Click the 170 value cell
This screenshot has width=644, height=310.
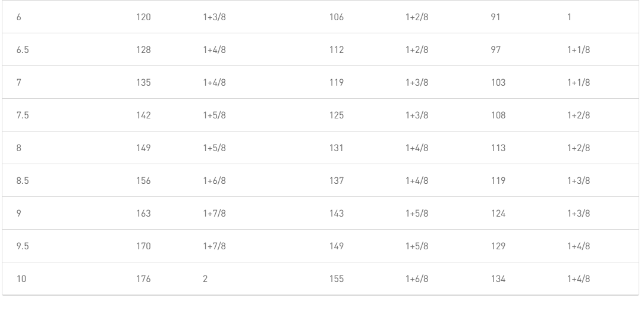tap(143, 246)
